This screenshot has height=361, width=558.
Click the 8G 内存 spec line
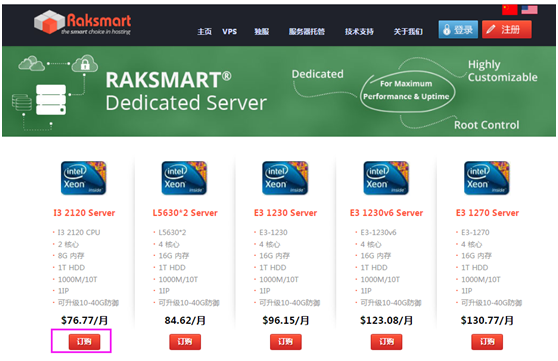click(x=71, y=256)
